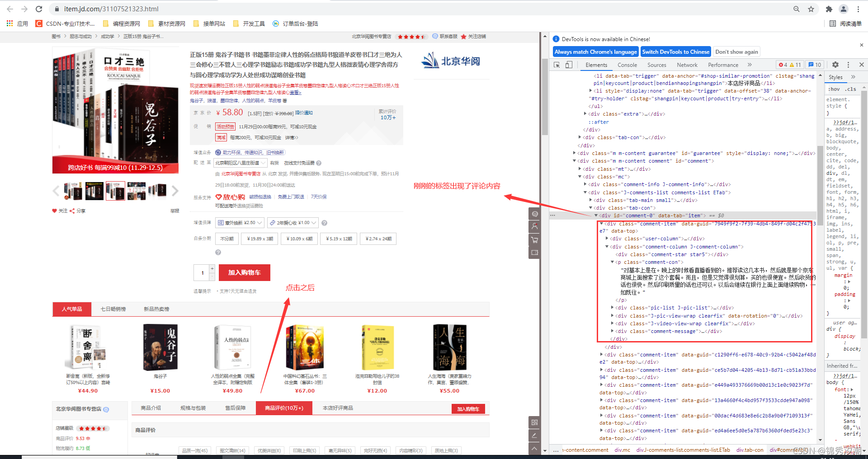Click Switch DevTools to Chinese
The height and width of the screenshot is (459, 868).
[x=676, y=52]
